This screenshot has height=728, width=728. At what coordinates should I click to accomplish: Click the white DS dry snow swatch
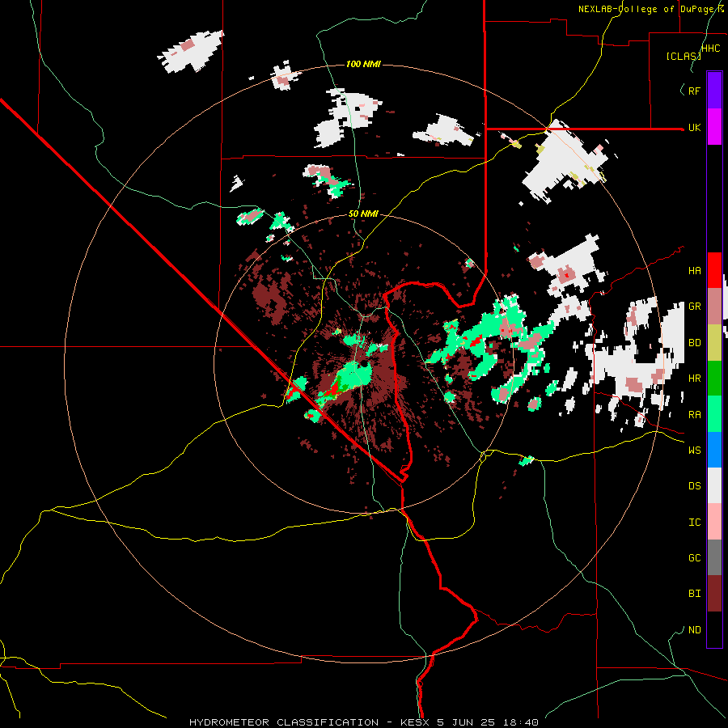click(714, 485)
